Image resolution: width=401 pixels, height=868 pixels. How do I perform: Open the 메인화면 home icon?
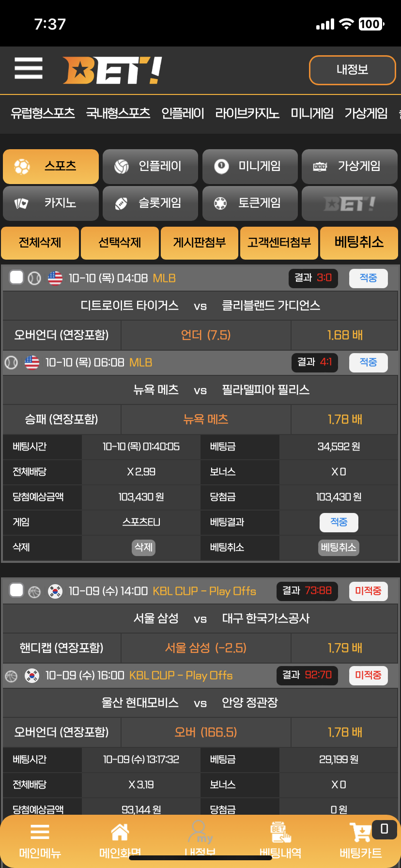(x=120, y=833)
